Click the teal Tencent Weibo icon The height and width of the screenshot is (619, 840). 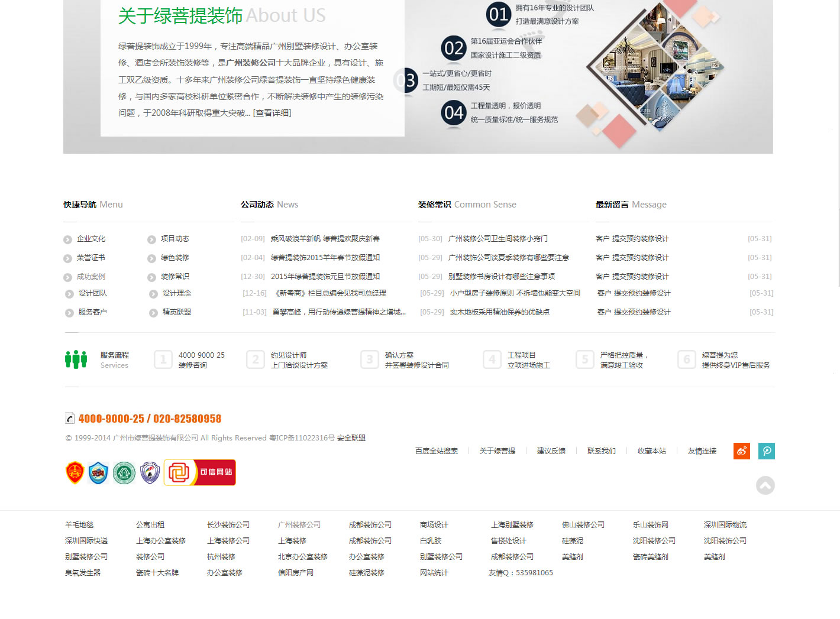coord(767,451)
